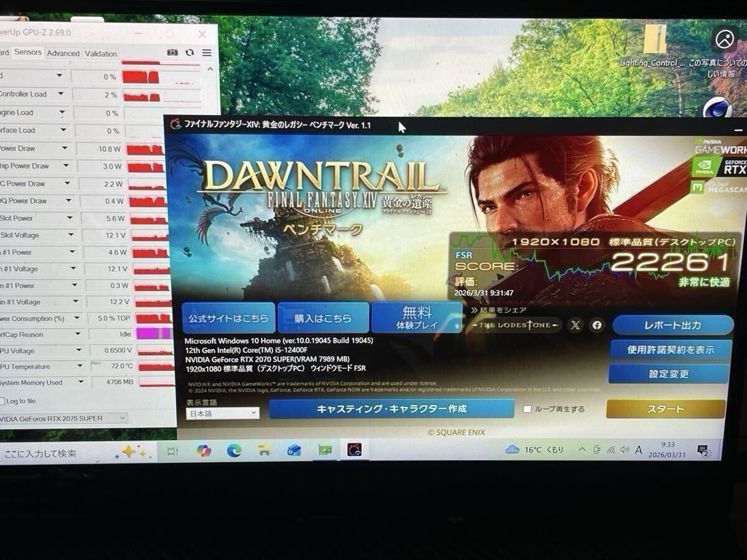Open the GPU-Z hamburger menu
Viewport: 747px width, 560px height.
click(x=207, y=53)
